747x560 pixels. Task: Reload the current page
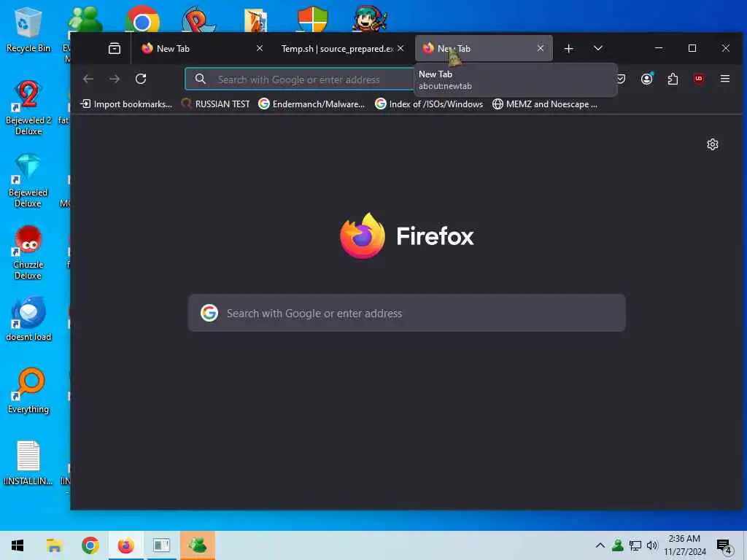point(141,79)
